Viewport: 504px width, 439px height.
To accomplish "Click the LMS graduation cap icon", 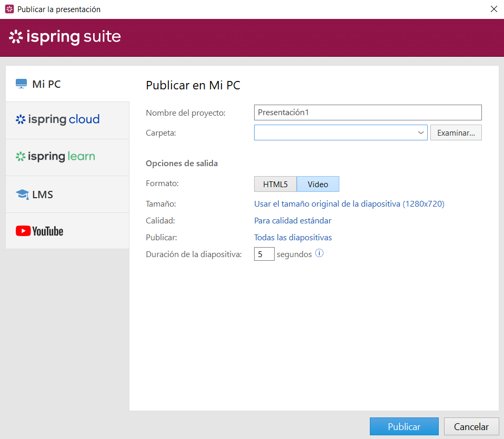I will pos(21,194).
